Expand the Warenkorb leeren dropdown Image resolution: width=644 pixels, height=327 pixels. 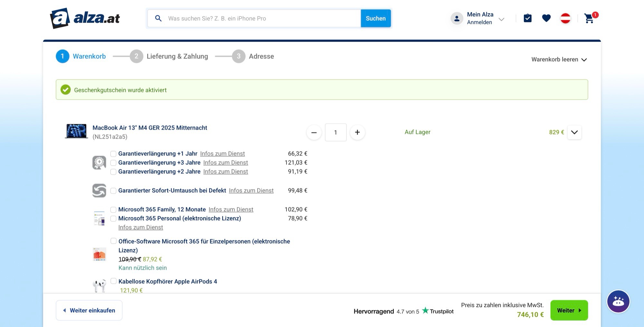coord(559,60)
